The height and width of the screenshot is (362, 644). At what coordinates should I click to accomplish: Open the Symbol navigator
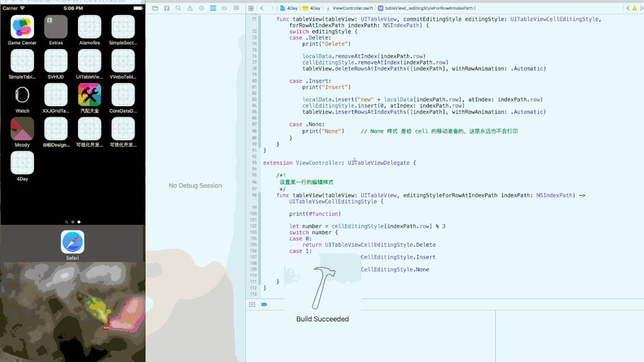[x=167, y=8]
